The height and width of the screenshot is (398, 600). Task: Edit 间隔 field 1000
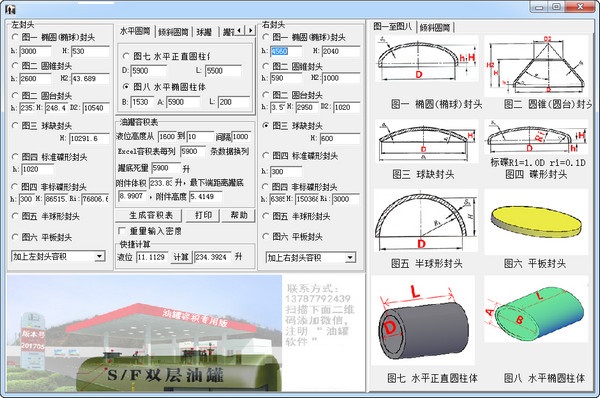coord(241,137)
